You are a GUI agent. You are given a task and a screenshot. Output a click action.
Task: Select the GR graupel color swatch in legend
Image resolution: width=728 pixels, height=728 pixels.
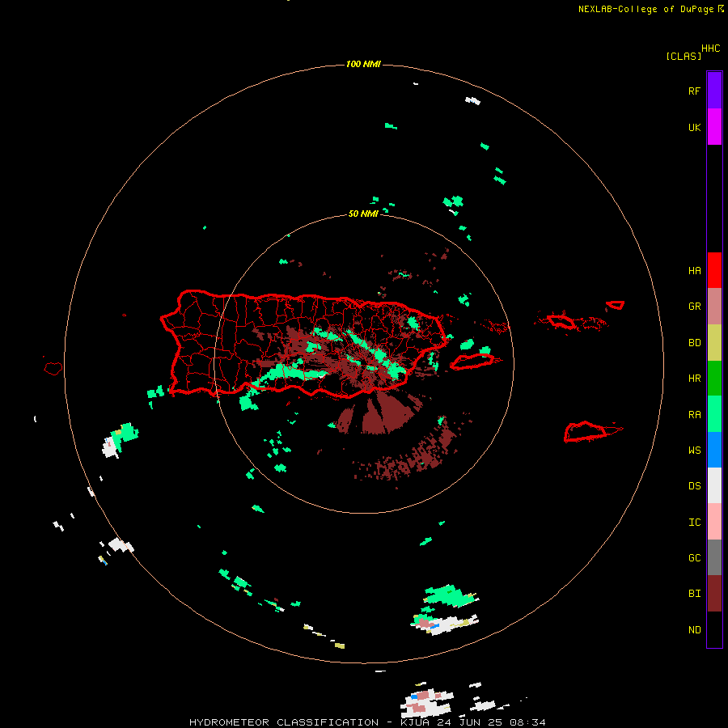tap(714, 307)
